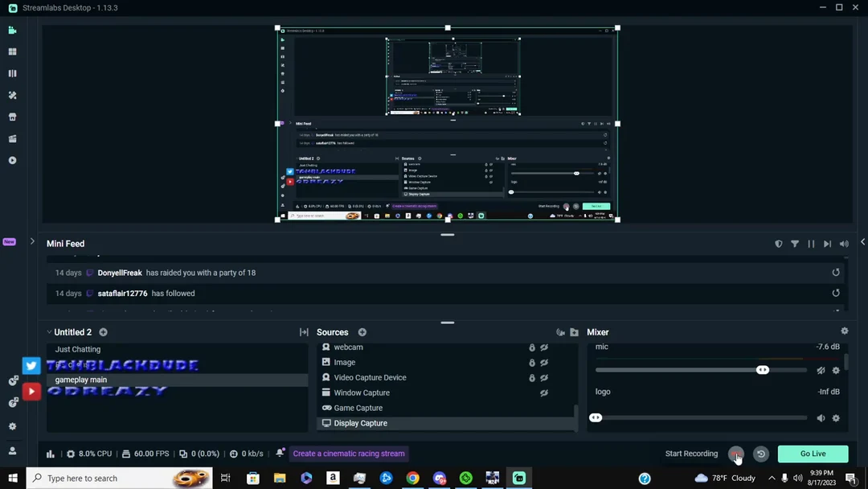Unlock the Image source lock icon
The width and height of the screenshot is (868, 489).
coord(531,362)
